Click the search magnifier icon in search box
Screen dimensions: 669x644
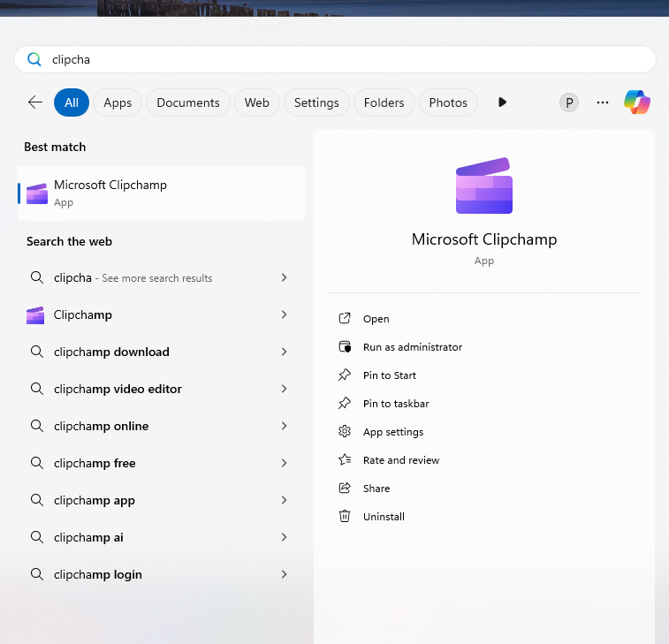(34, 59)
